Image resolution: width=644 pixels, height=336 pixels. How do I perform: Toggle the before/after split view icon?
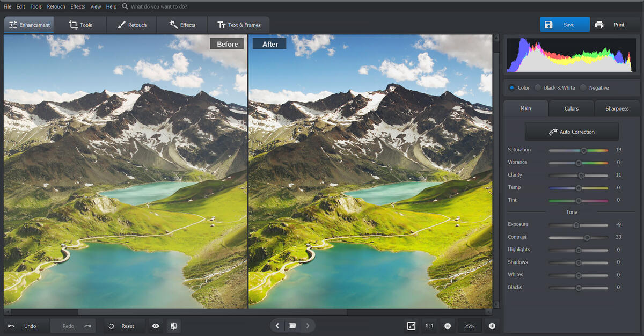click(x=173, y=326)
